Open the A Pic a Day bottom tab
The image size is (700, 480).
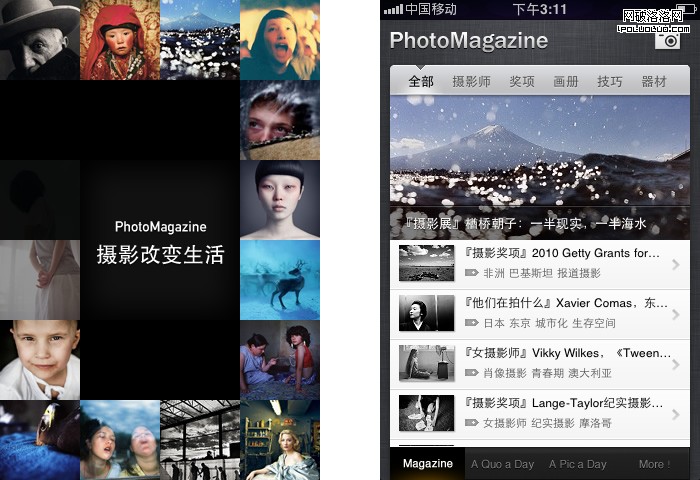click(x=583, y=464)
